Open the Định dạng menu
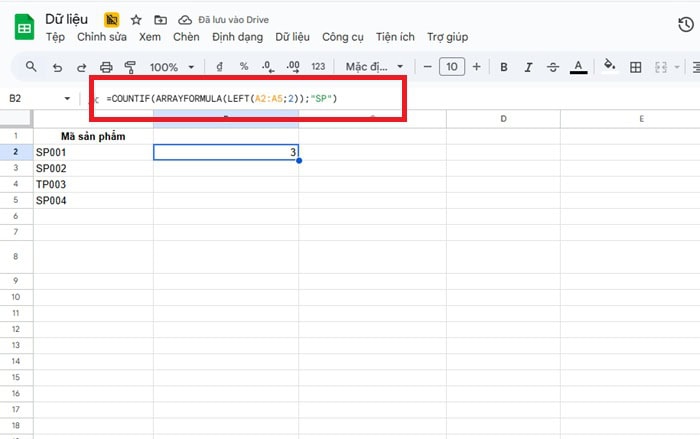Viewport: 700px width, 439px height. 237,37
